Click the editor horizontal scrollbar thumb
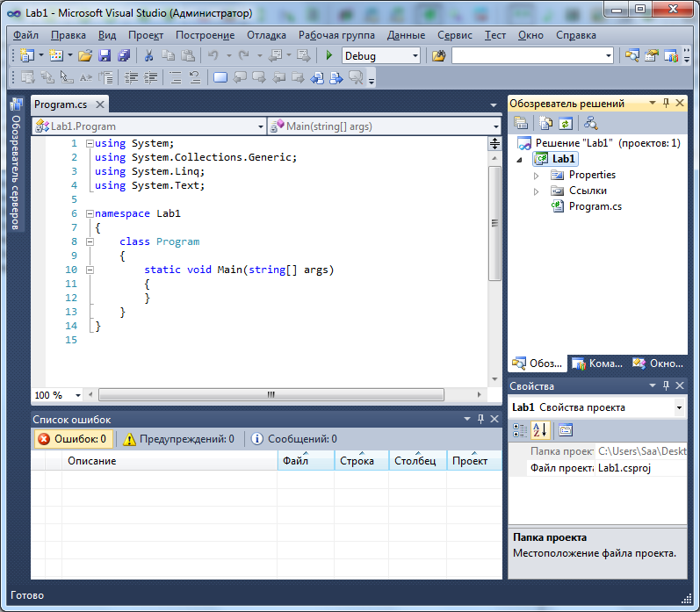 point(271,394)
